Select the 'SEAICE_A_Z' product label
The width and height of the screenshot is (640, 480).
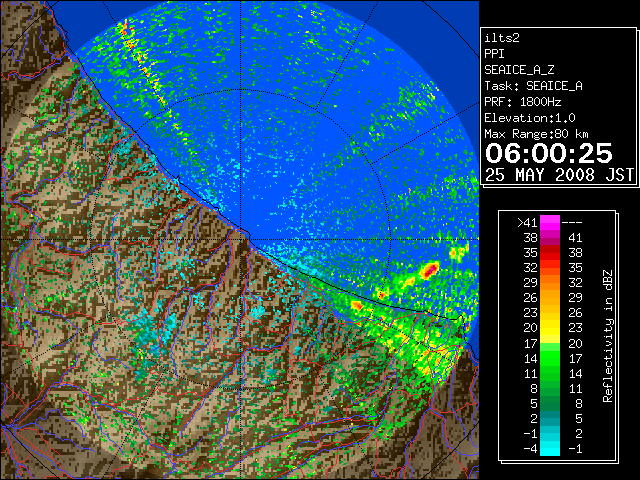(x=519, y=70)
